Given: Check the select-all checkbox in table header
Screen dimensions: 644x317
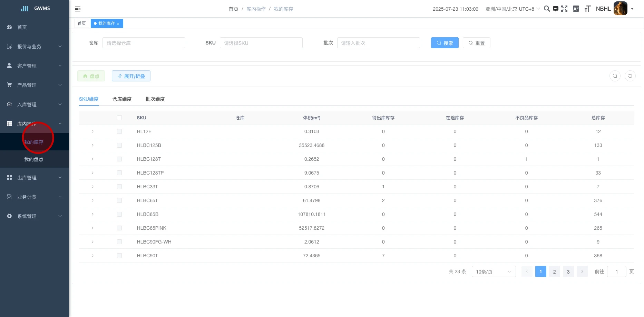Looking at the screenshot, I should [119, 118].
